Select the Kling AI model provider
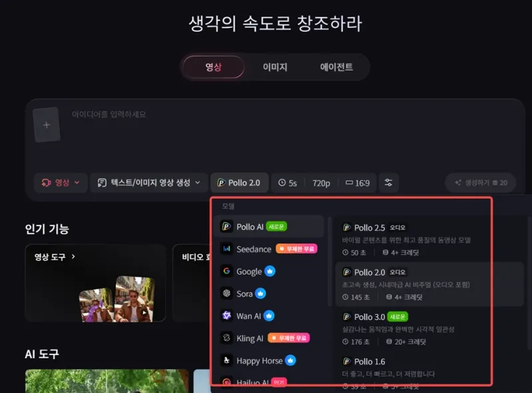This screenshot has width=532, height=393. pos(269,338)
